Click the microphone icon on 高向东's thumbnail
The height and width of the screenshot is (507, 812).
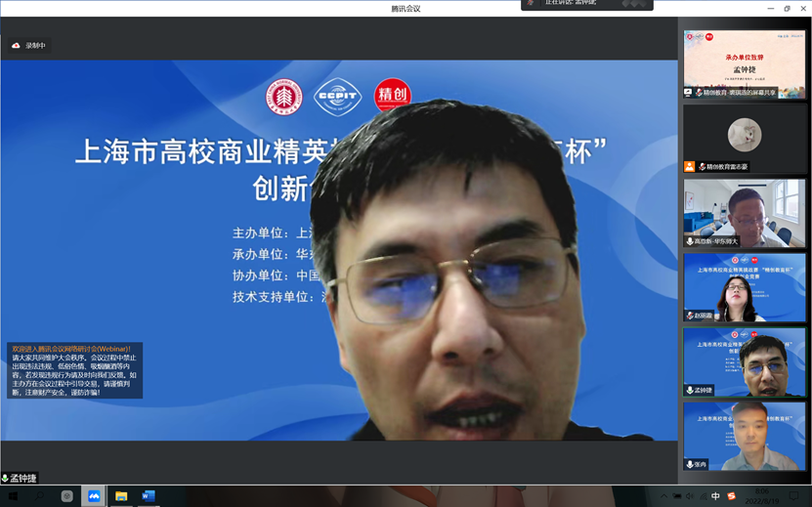[x=690, y=241]
